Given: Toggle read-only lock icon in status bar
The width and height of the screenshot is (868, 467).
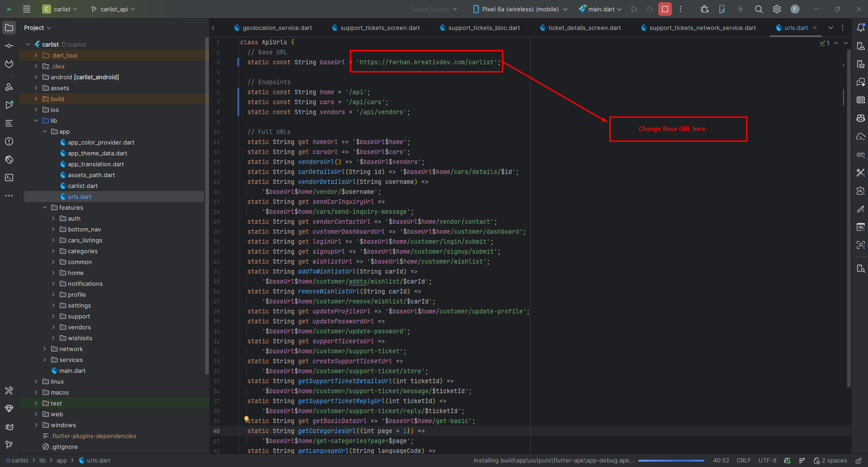Looking at the screenshot, I should (858, 460).
